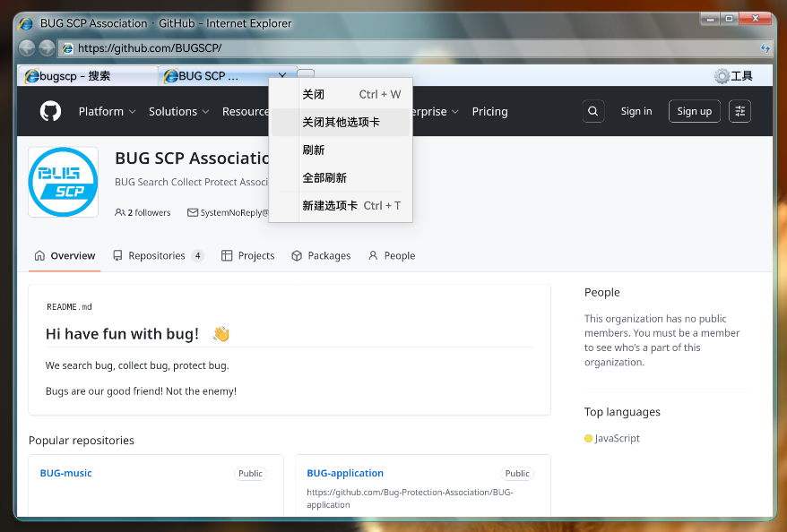Click the Public badge on BUG-application
Screen dimensions: 787x532
517,474
